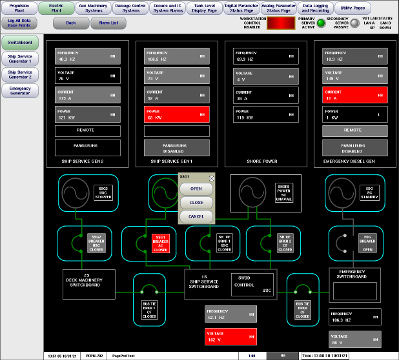Click the Ship Service Switchboard frequency tile
Viewport: 399px width, 360px height.
coord(231,314)
